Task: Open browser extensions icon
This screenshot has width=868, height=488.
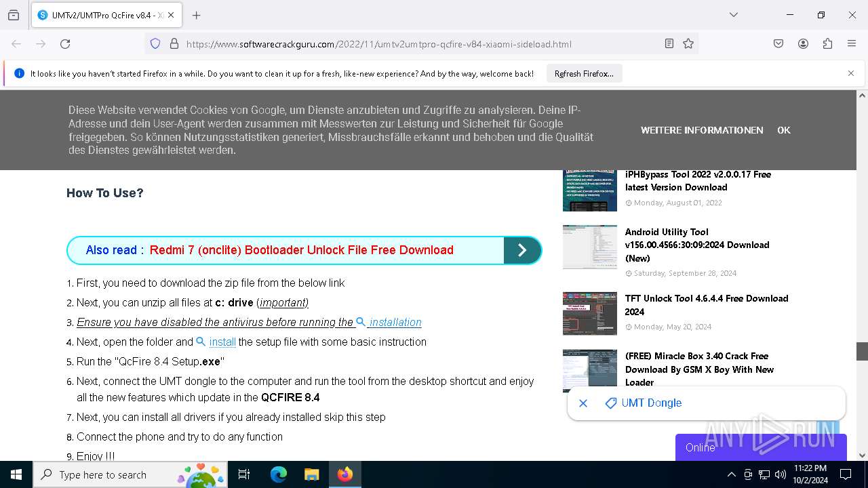Action: pyautogui.click(x=827, y=43)
